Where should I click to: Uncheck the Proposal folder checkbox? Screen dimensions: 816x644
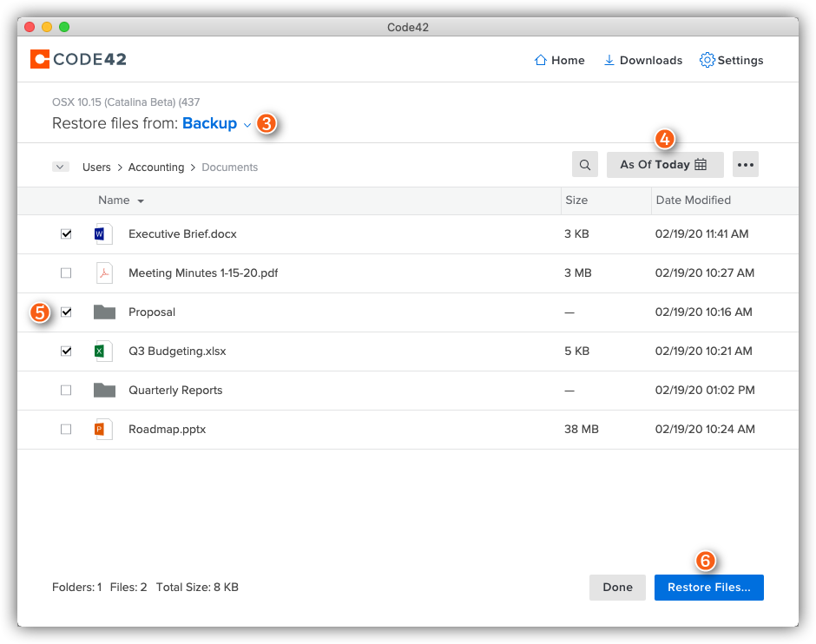pyautogui.click(x=66, y=312)
